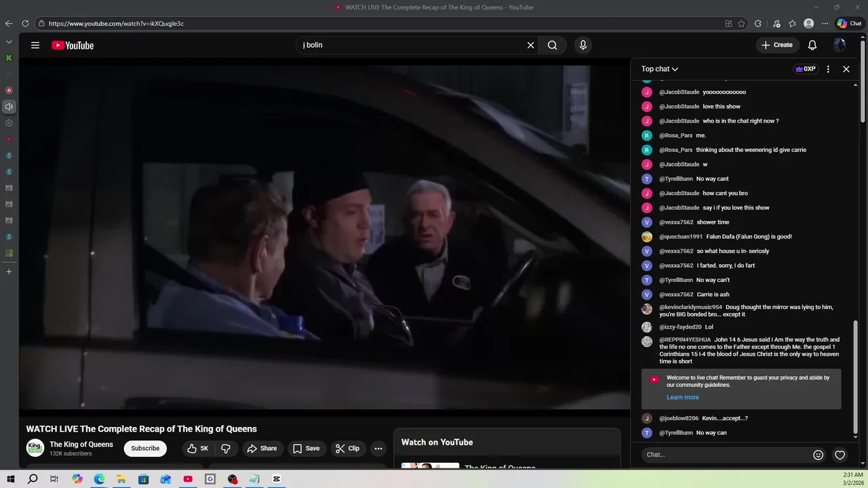Viewport: 868px width, 488px height.
Task: Open the YouTube guide hamburger menu
Action: pos(35,45)
